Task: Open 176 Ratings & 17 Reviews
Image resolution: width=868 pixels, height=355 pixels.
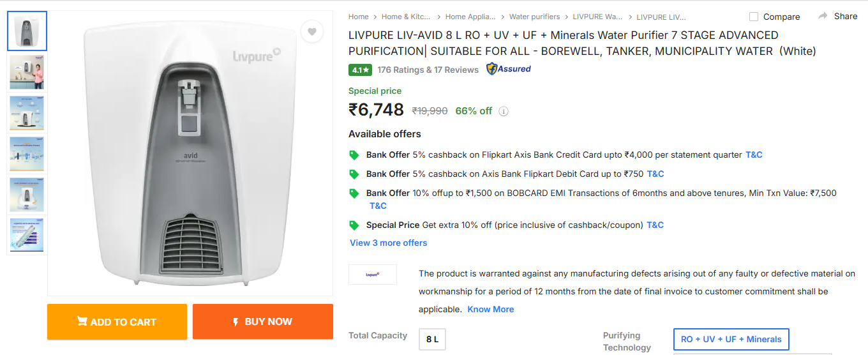Action: pos(428,70)
